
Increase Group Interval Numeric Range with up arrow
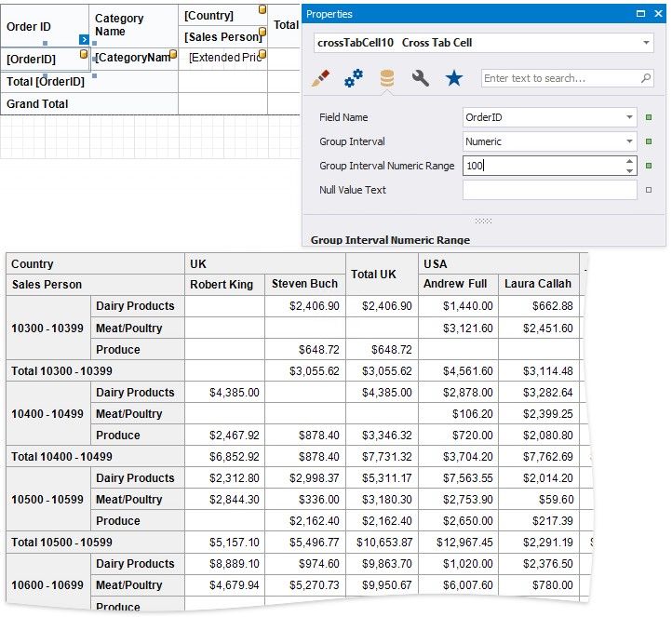(630, 161)
